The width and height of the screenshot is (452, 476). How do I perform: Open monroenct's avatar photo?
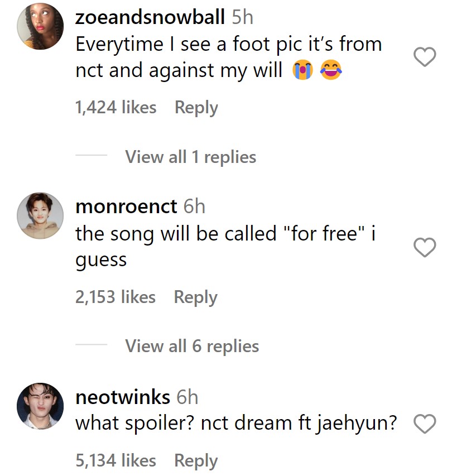pyautogui.click(x=40, y=216)
